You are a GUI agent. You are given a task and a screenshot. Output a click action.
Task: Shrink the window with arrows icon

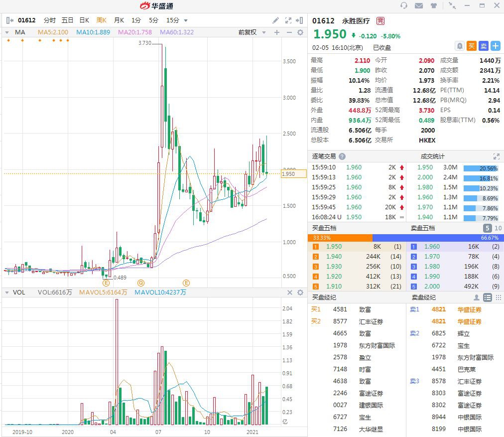pyautogui.click(x=452, y=5)
